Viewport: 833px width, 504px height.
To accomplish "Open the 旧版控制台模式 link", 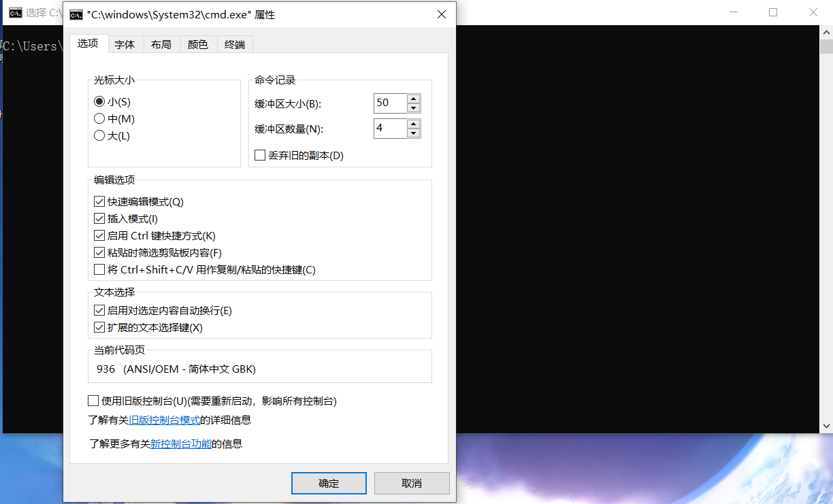I will 164,420.
